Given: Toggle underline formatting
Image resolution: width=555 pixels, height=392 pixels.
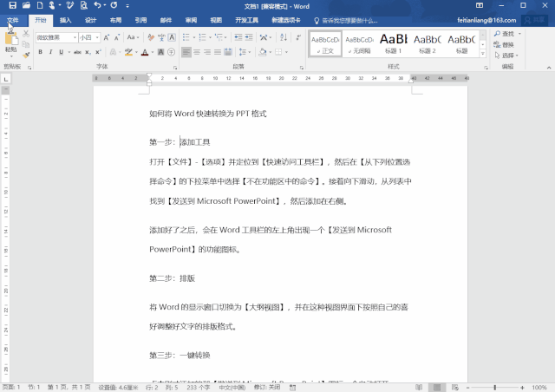Looking at the screenshot, I should pyautogui.click(x=62, y=52).
